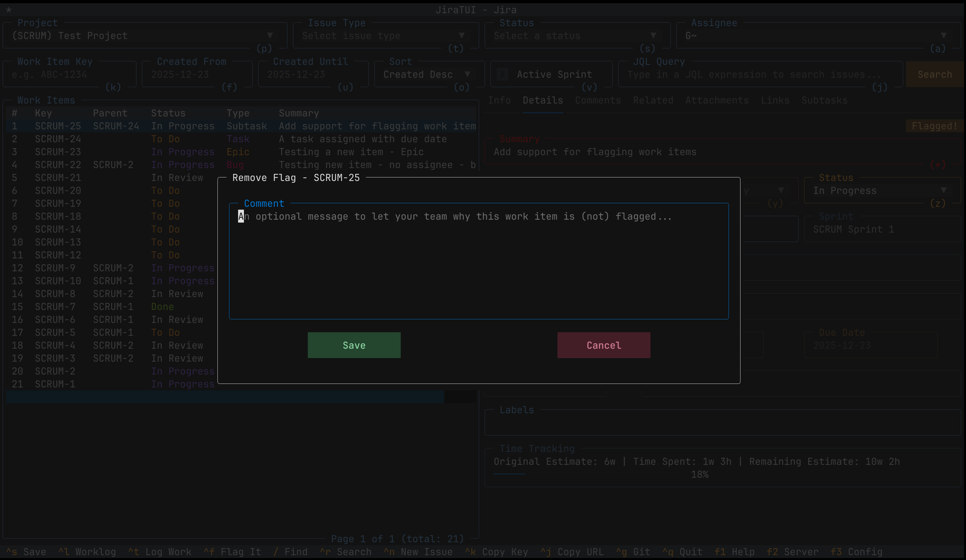Open the Comments tab
This screenshot has height=560, width=966.
coord(598,100)
